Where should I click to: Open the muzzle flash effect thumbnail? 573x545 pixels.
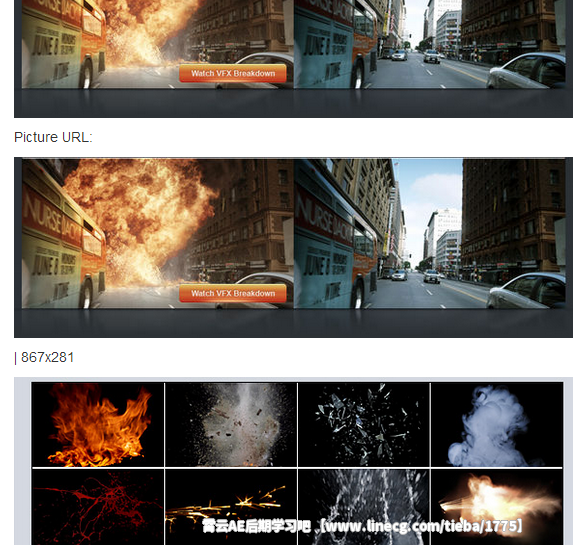(497, 507)
